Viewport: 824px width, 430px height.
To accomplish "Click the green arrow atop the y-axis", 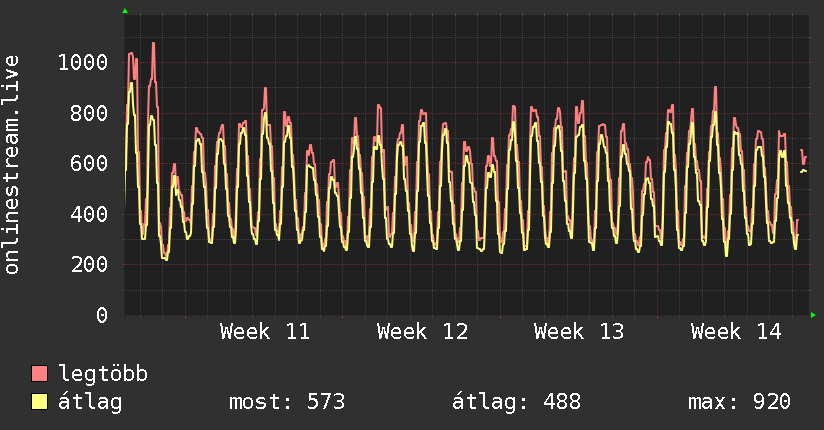I will tap(125, 11).
